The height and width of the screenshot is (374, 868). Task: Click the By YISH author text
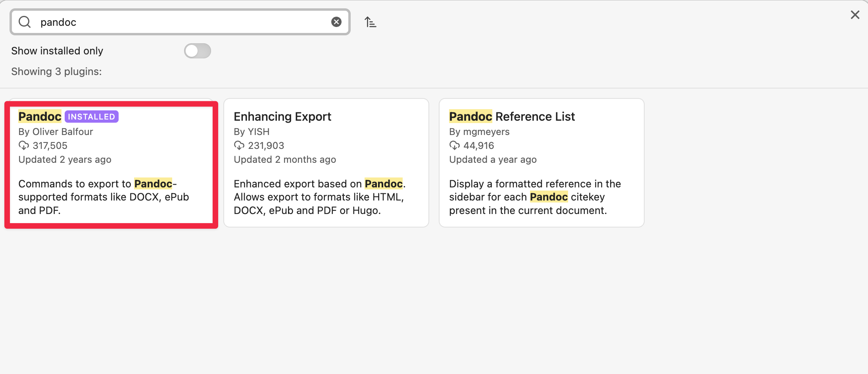coord(252,132)
